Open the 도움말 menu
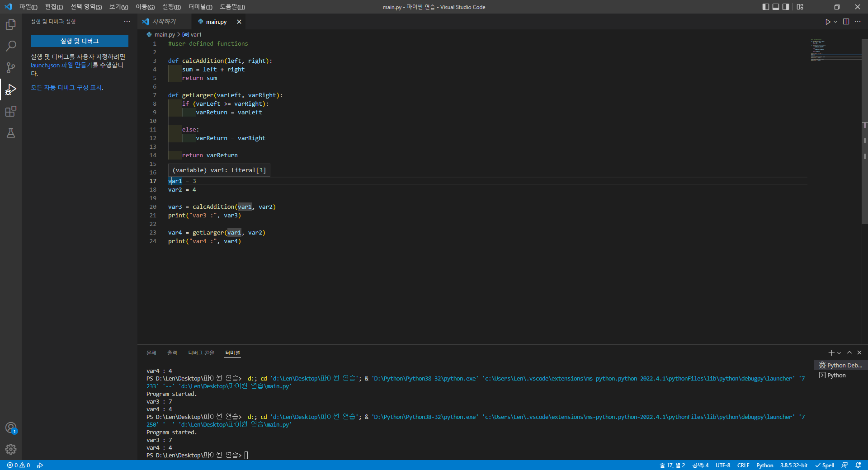This screenshot has height=470, width=868. point(232,7)
